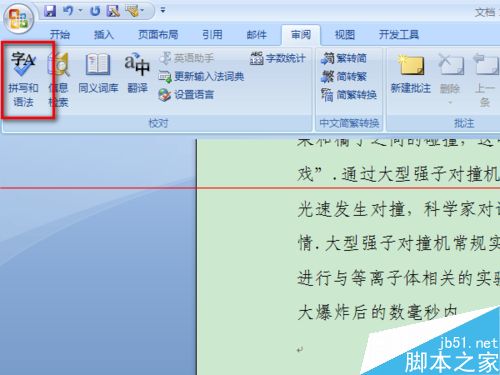
Task: Open the 页面布局 tab
Action: (x=158, y=34)
